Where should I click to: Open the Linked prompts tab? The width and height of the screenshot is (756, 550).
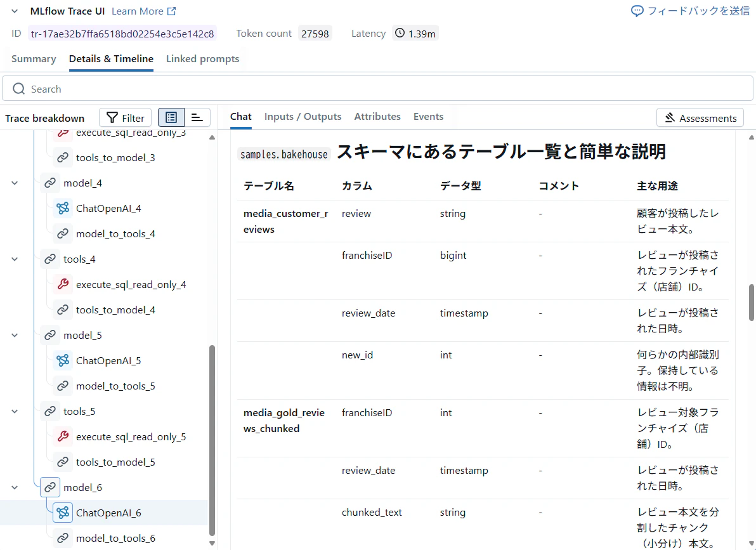tap(202, 59)
